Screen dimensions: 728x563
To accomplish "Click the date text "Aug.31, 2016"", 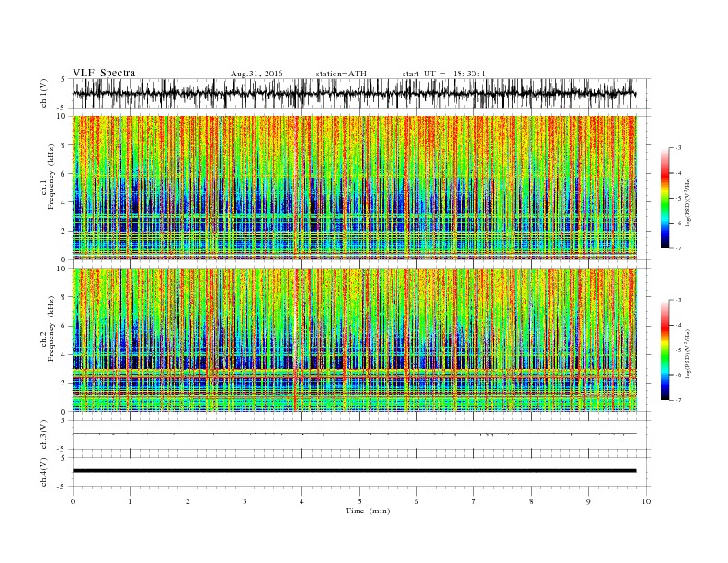I will pyautogui.click(x=256, y=74).
